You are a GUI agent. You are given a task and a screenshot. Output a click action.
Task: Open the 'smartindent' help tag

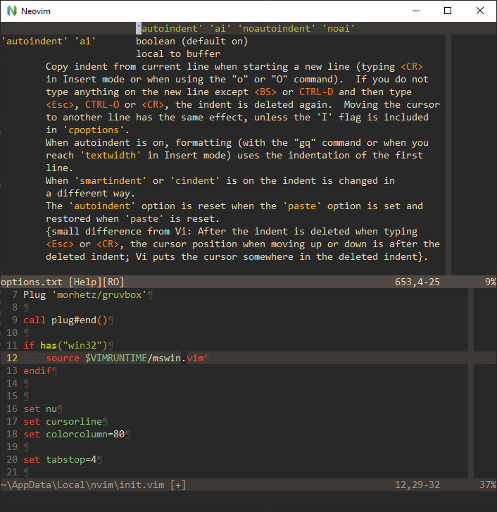coord(110,181)
